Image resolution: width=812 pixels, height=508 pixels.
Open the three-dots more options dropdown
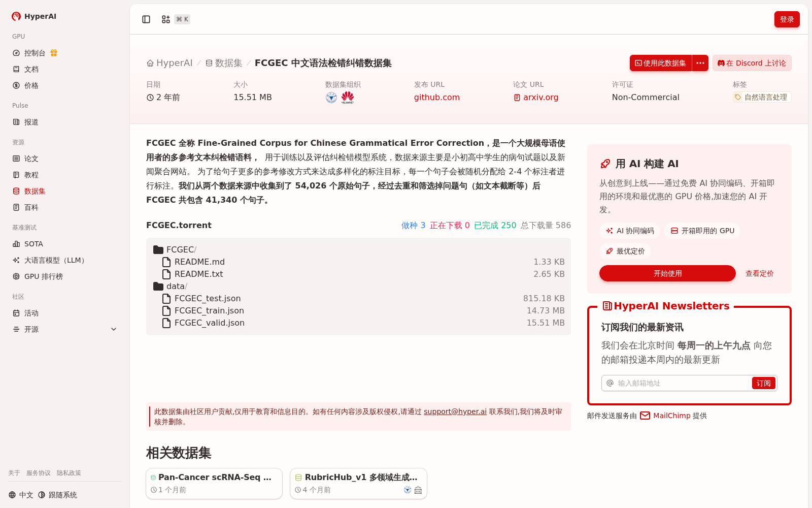[700, 63]
